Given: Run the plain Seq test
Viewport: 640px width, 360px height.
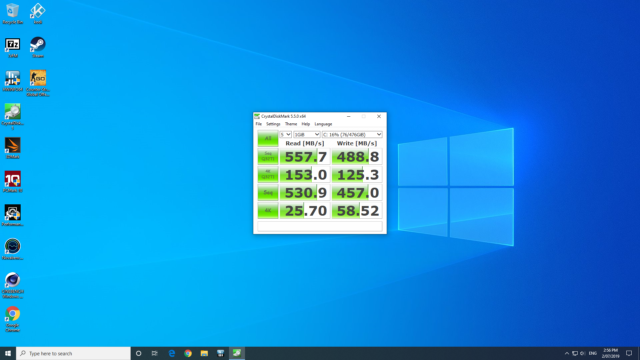Looking at the screenshot, I should point(268,192).
